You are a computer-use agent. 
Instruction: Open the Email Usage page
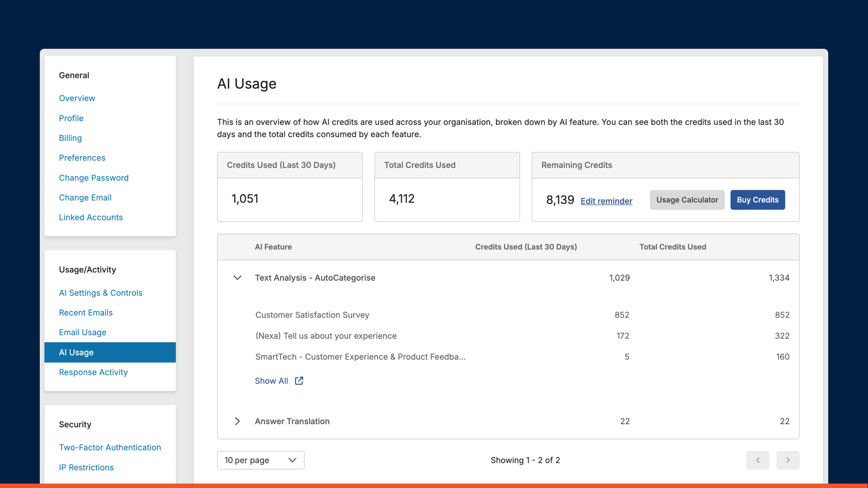(83, 332)
